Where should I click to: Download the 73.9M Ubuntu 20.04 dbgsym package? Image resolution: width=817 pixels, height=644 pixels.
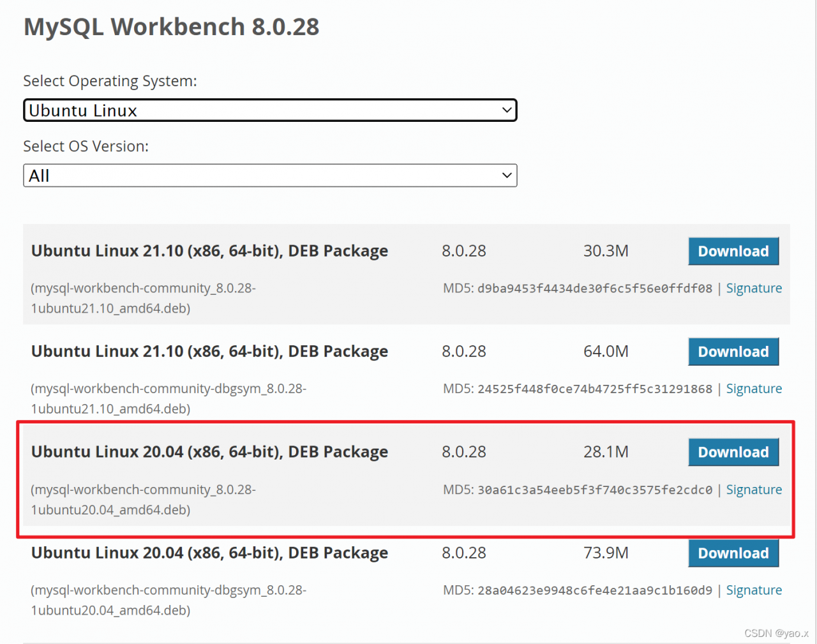point(733,553)
